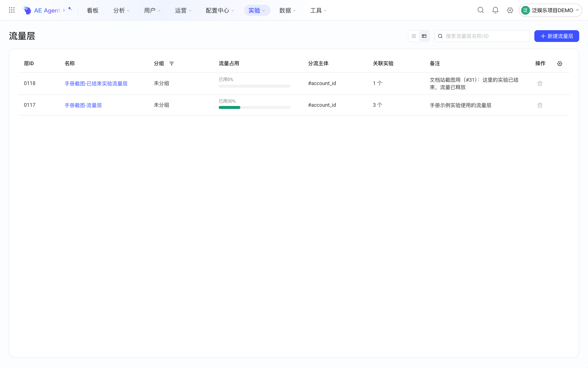
Task: Click the 1 个 related experiments cell
Action: pos(378,83)
